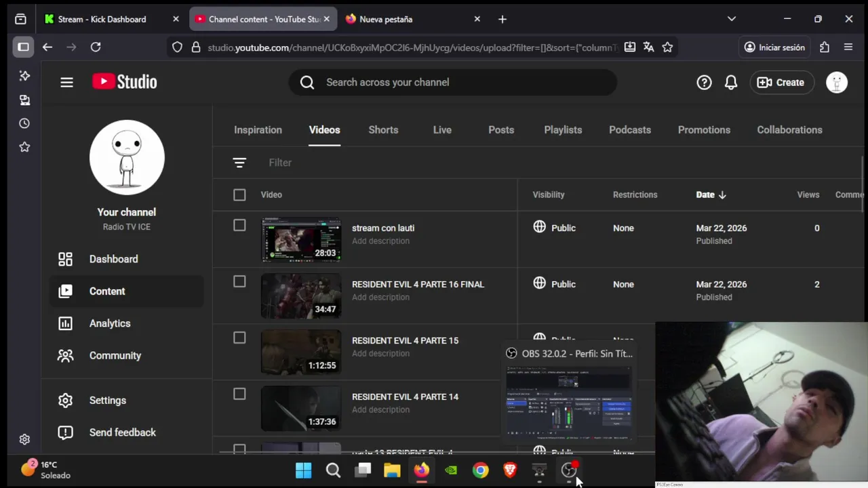Image resolution: width=868 pixels, height=488 pixels.
Task: Open Public visibility for stream con lauti
Action: 554,228
